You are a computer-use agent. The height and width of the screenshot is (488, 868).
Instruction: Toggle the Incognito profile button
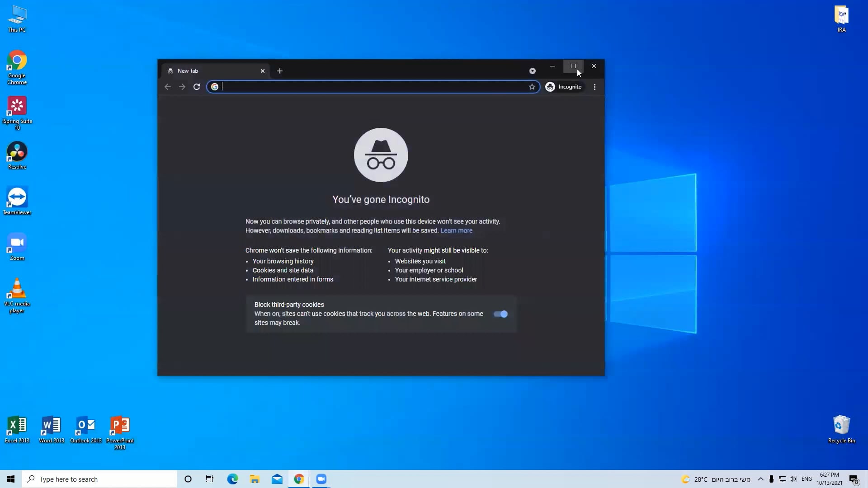(x=563, y=86)
